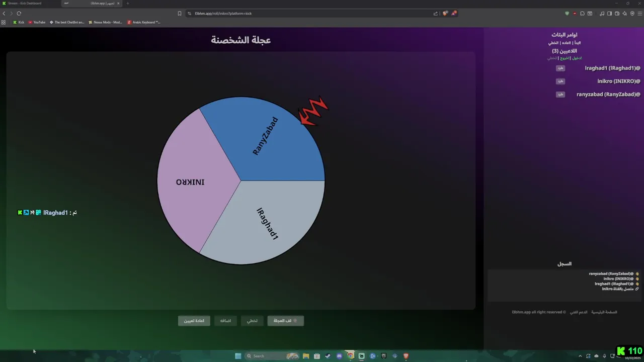
Task: Click player name ranyzabad (RanyZabad) in players list
Action: tap(608, 94)
